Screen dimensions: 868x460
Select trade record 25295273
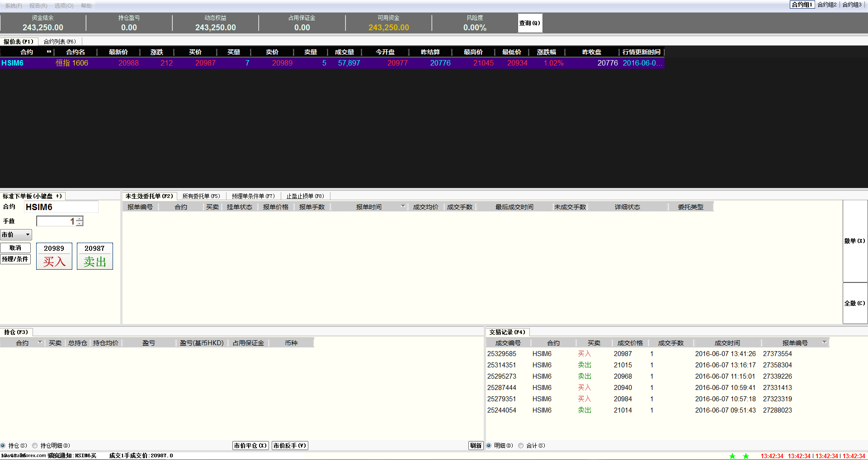657,376
